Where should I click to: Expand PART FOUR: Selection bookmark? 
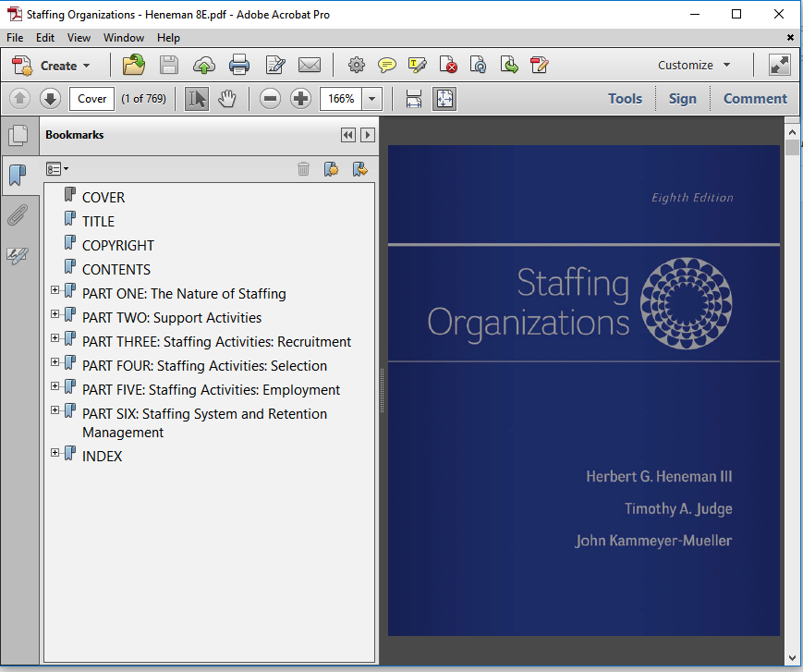click(x=55, y=362)
